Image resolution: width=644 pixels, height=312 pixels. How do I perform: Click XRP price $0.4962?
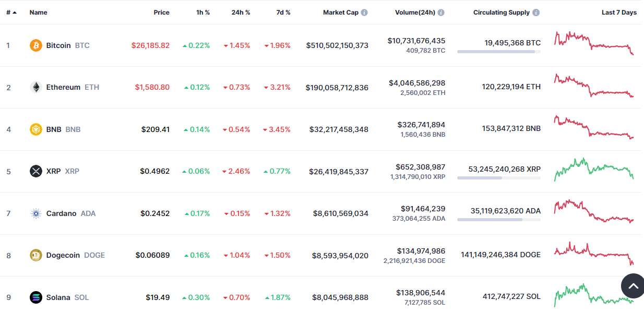coord(155,171)
